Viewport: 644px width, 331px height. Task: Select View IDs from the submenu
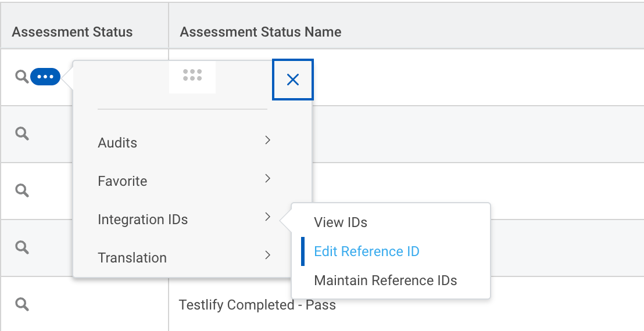[341, 222]
